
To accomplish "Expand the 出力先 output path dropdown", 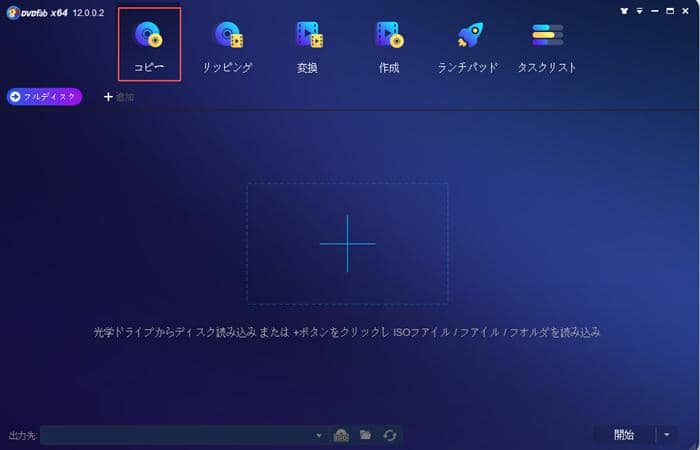I will point(319,436).
